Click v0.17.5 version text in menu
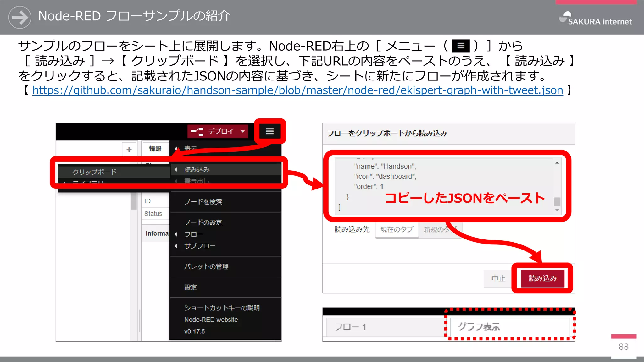The image size is (644, 362). pos(195,331)
